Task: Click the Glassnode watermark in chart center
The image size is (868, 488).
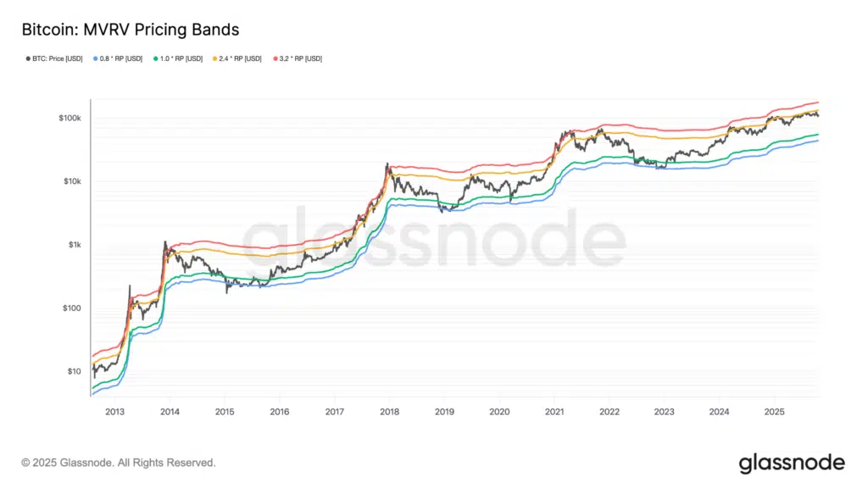Action: point(434,240)
